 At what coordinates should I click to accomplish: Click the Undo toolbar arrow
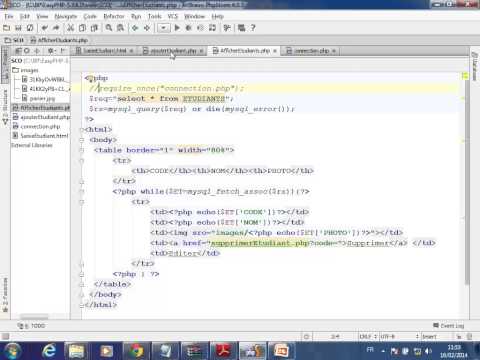[45, 28]
